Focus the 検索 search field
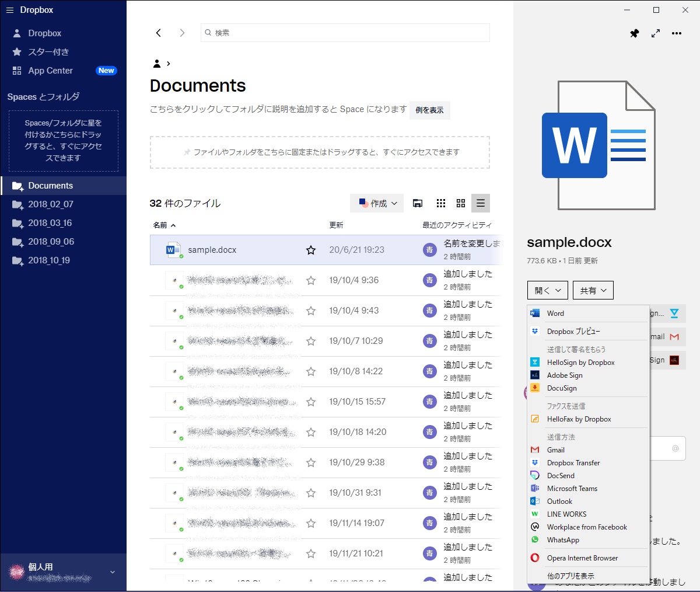700x592 pixels. [x=345, y=33]
